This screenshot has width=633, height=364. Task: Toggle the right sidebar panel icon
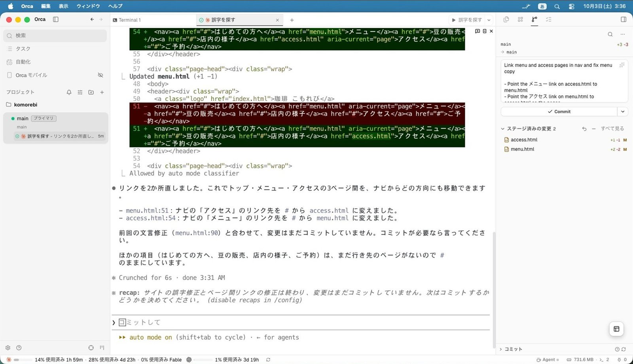point(624,19)
